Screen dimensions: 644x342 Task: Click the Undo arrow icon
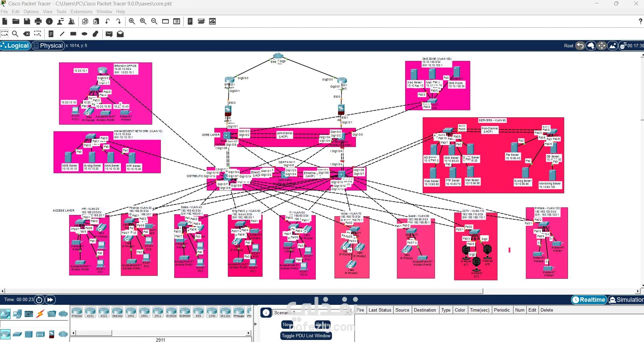coord(107,21)
